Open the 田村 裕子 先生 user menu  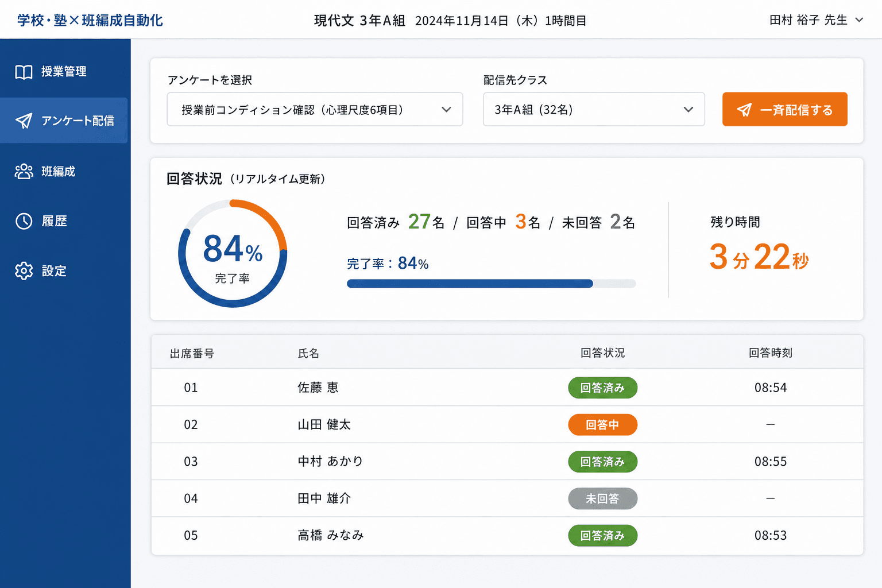tap(817, 20)
